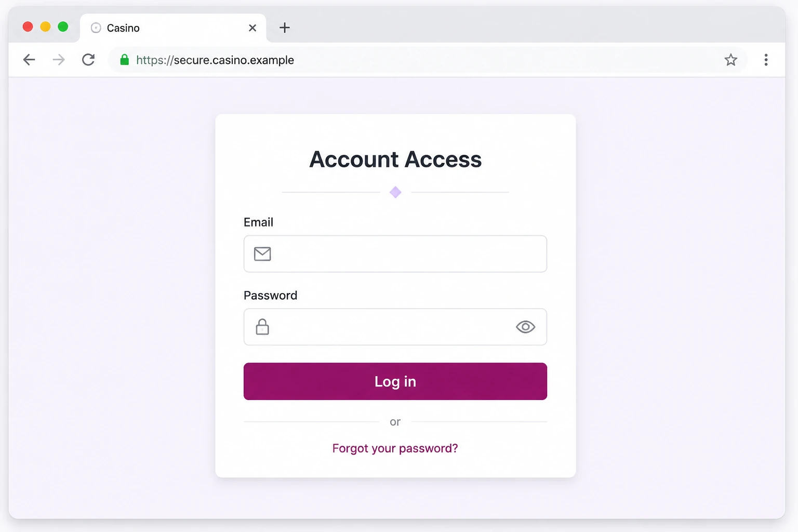Show the password using the eye icon
Screen dimensions: 798x532
(x=525, y=327)
